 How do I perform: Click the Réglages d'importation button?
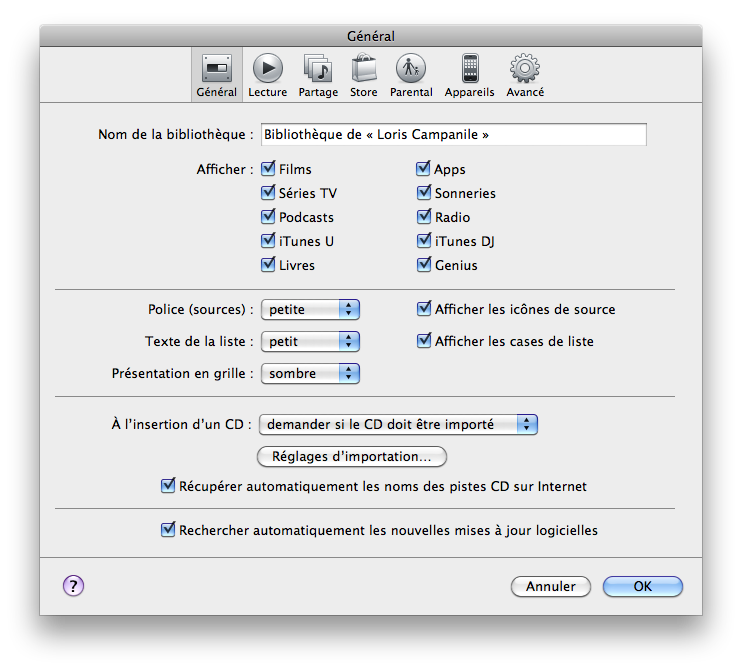(352, 456)
